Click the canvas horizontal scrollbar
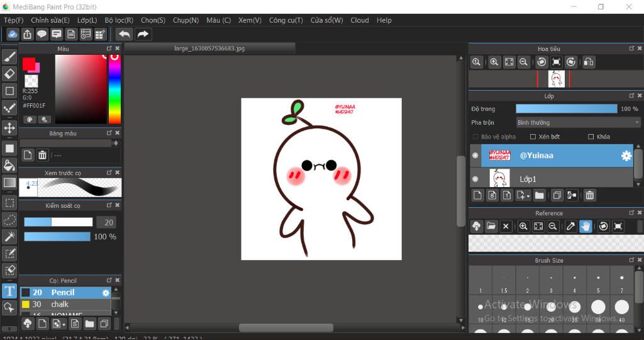 point(286,327)
